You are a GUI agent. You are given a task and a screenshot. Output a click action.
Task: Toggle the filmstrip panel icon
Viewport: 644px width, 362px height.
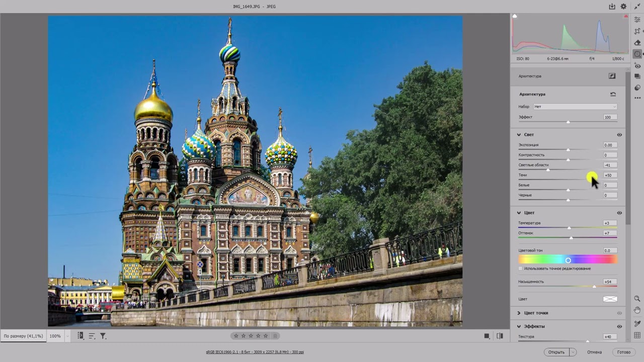pos(80,336)
